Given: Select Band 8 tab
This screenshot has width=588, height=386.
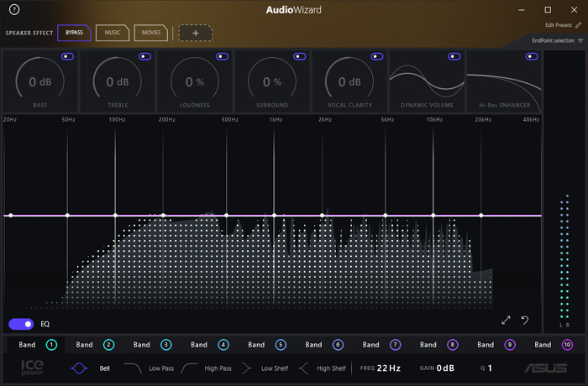Looking at the screenshot, I should click(439, 345).
